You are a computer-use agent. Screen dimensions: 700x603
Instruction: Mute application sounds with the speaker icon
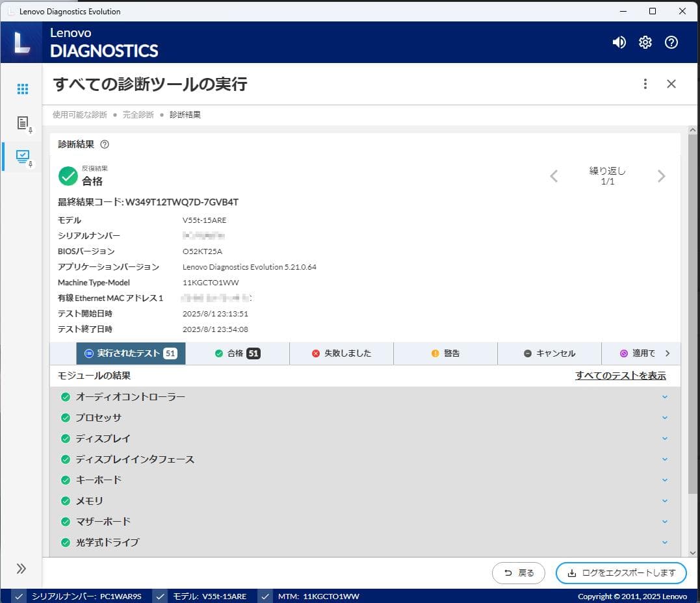[619, 42]
